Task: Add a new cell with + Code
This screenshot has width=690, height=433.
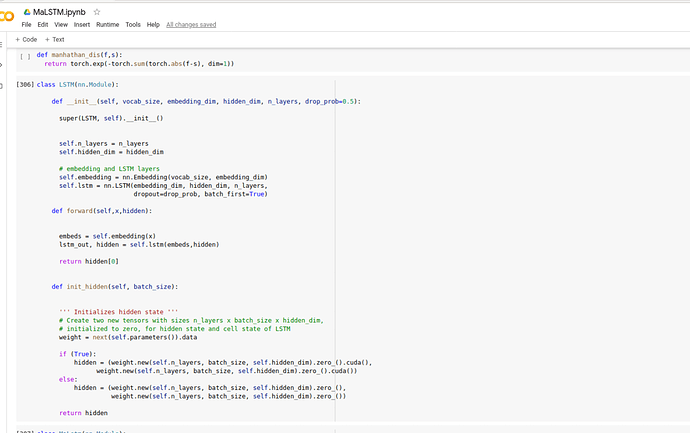Action: 26,39
